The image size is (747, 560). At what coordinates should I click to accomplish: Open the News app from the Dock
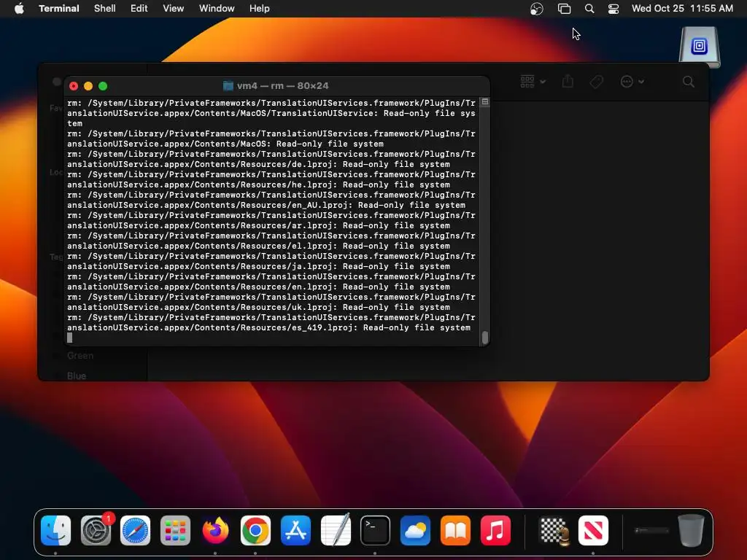(x=593, y=530)
